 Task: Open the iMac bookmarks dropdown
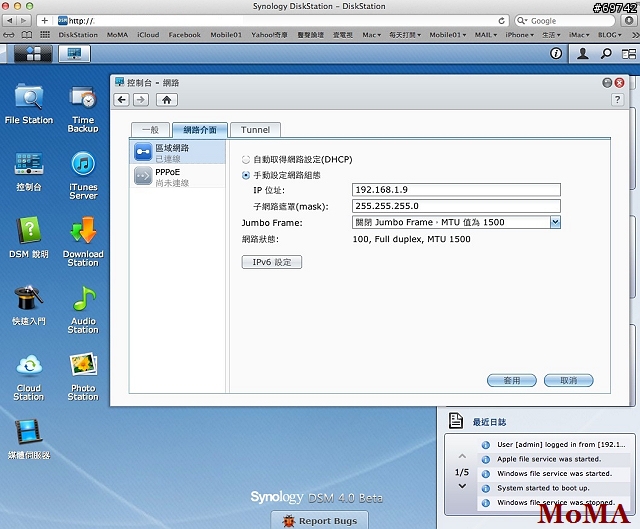[579, 35]
